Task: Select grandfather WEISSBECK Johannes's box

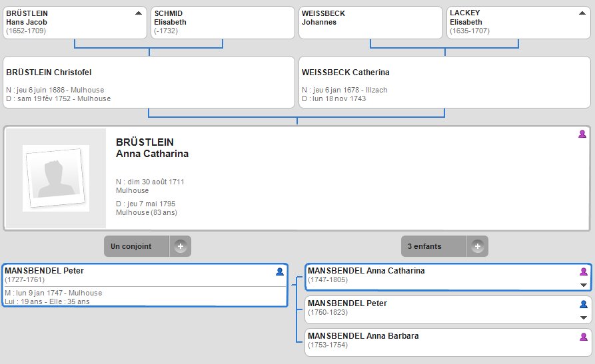Action: point(370,23)
